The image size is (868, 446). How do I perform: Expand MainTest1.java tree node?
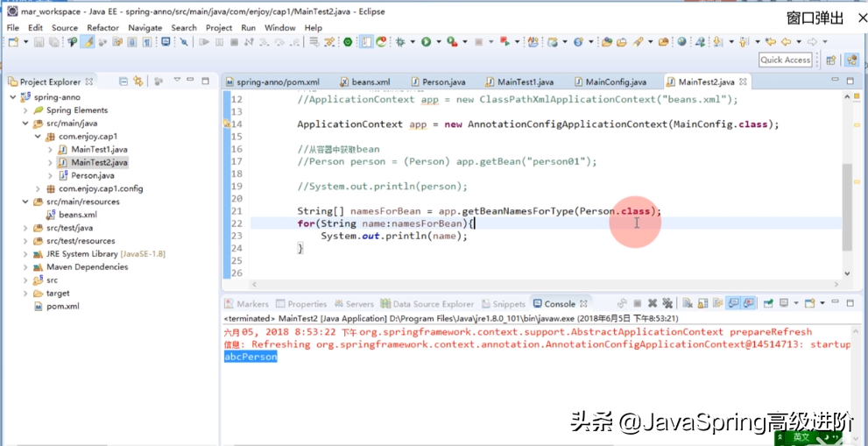[x=51, y=150]
